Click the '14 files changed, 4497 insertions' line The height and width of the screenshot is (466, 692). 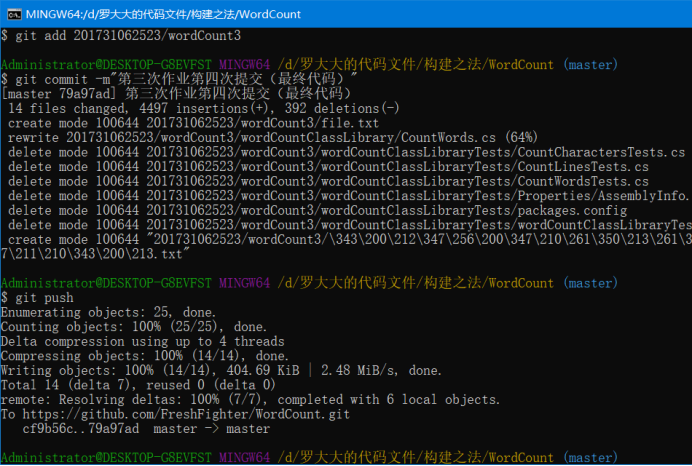[x=204, y=109]
